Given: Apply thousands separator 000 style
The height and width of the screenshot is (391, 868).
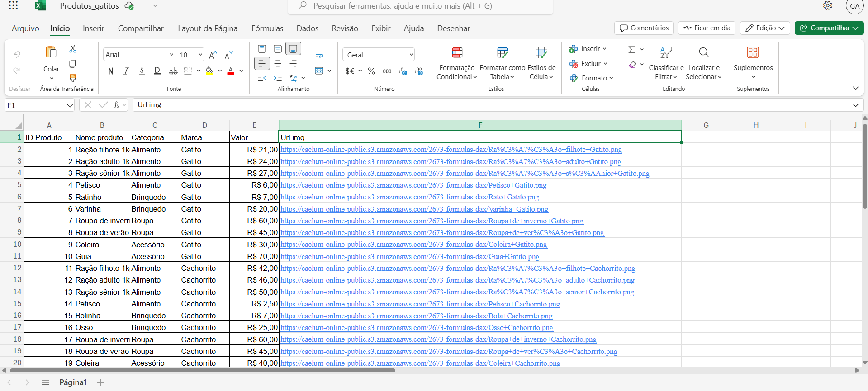Looking at the screenshot, I should (x=387, y=71).
